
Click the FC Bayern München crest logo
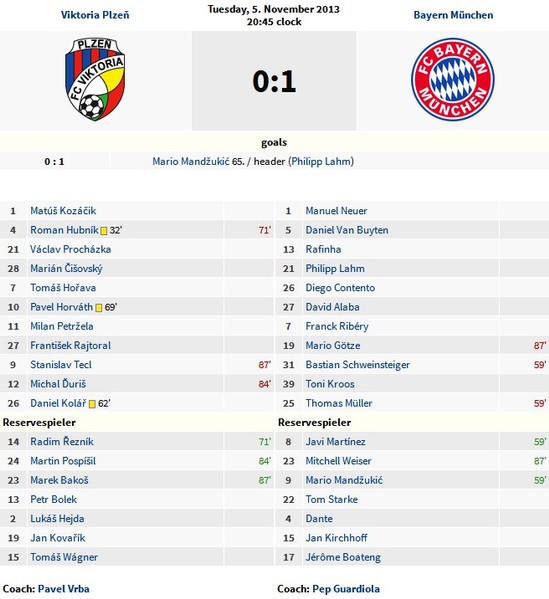pos(453,79)
